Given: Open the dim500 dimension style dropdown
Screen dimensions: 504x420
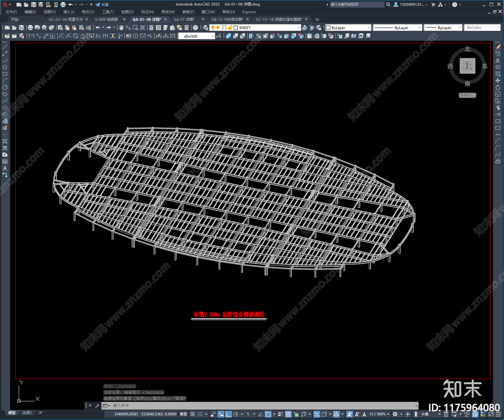Looking at the screenshot, I should tap(213, 36).
